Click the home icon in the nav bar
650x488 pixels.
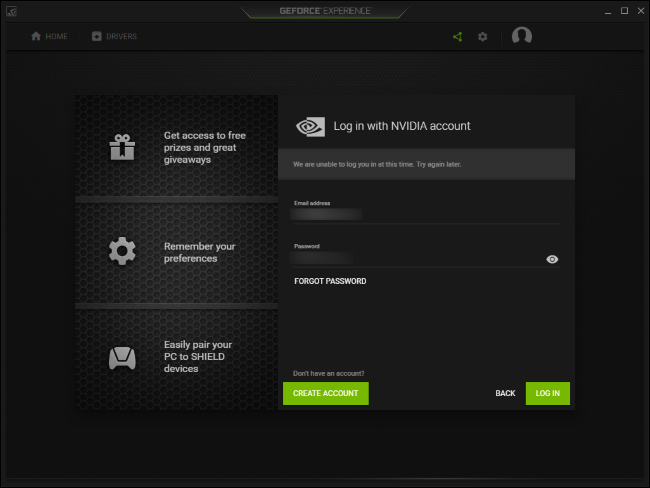pyautogui.click(x=36, y=36)
